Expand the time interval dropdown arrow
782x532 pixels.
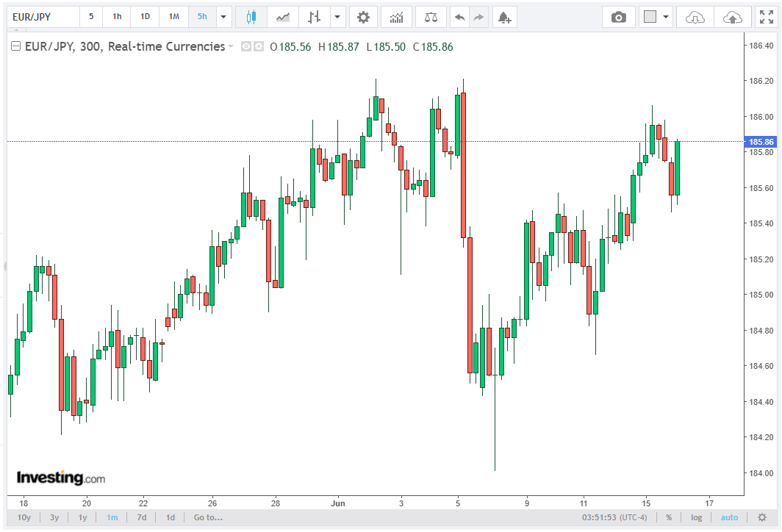point(223,17)
